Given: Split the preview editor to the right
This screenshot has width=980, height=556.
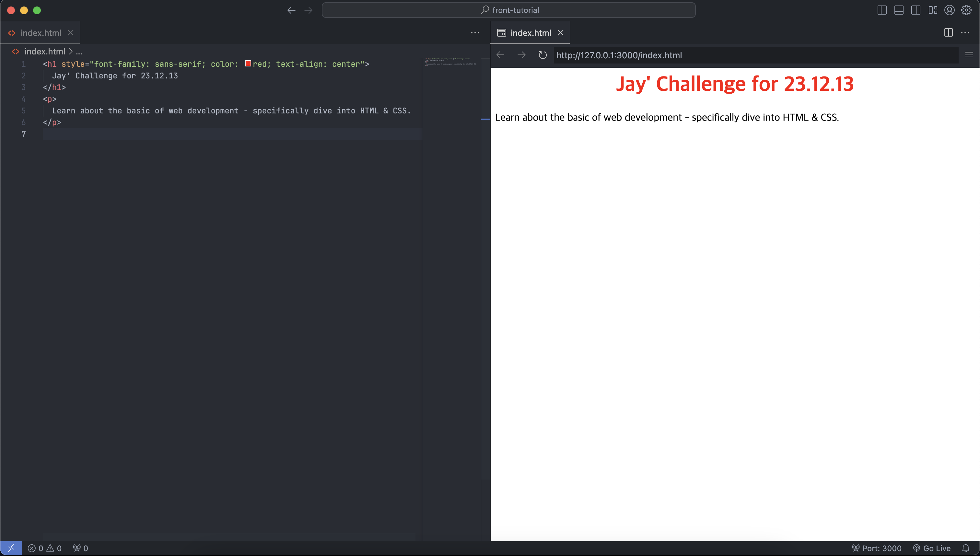Looking at the screenshot, I should click(948, 33).
